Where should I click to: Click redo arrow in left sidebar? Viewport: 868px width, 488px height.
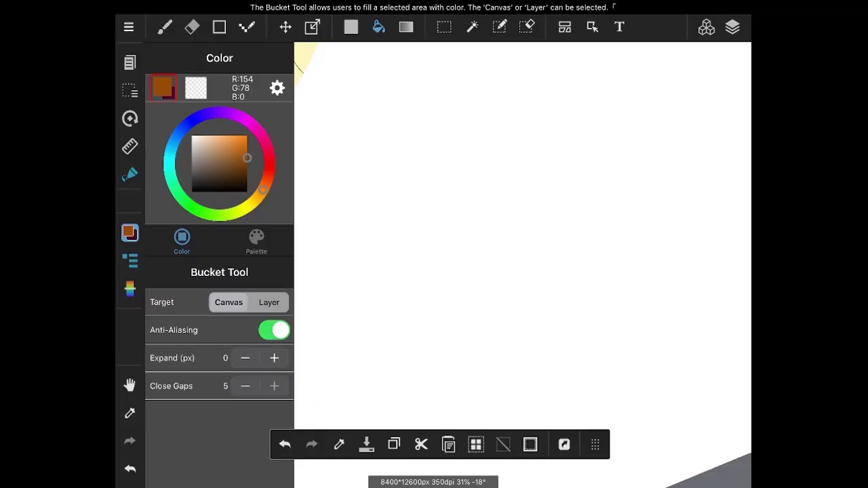(x=130, y=441)
